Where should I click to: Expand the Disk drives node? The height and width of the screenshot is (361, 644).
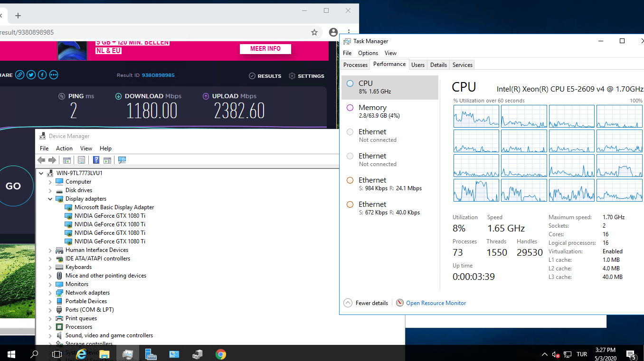tap(50, 190)
